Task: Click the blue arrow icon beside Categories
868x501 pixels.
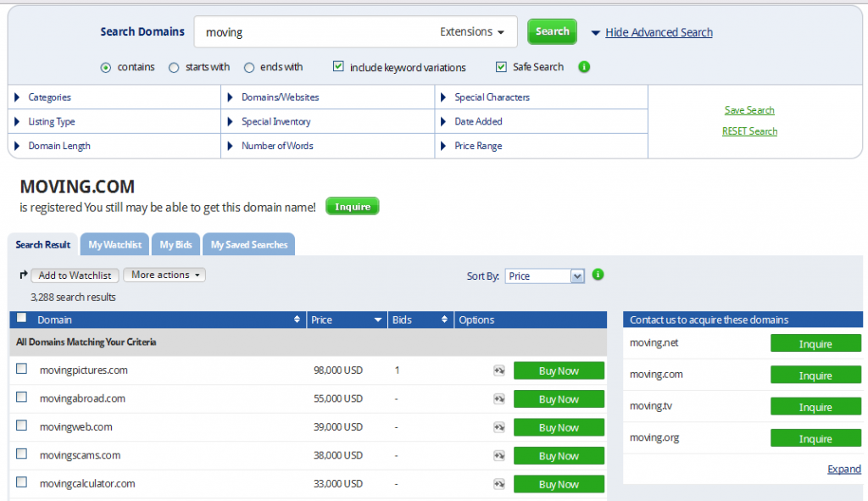Action: (18, 97)
